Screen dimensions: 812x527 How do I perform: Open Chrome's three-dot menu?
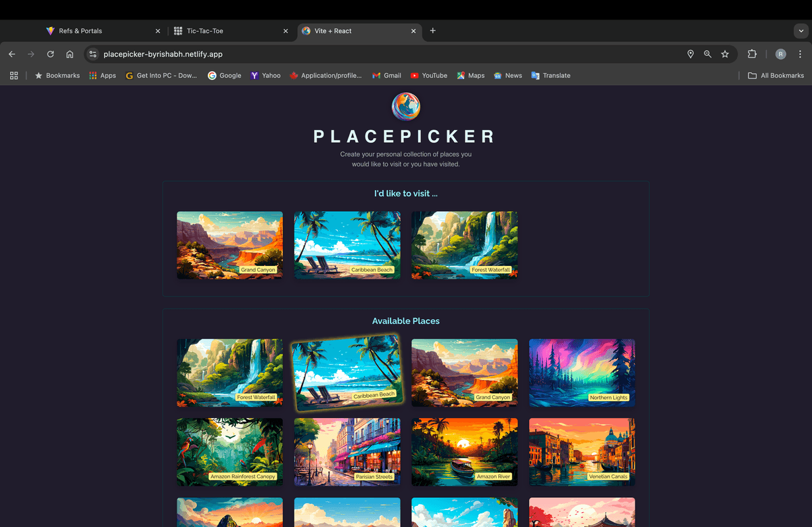pos(800,54)
